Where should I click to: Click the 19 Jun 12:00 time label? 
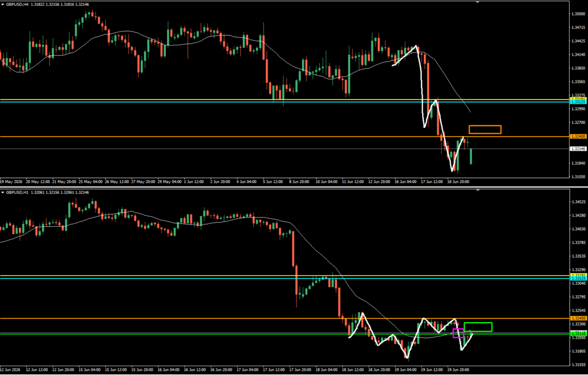tap(432, 369)
